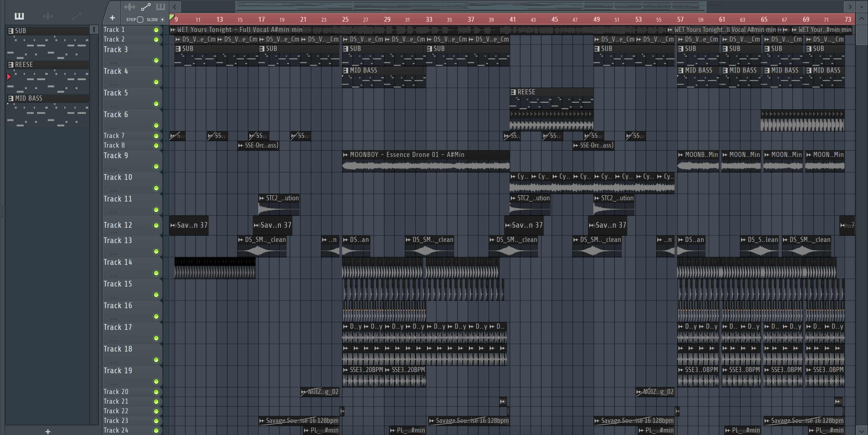The width and height of the screenshot is (868, 435).
Task: Click bar 41 on the timeline ruler
Action: [x=512, y=19]
